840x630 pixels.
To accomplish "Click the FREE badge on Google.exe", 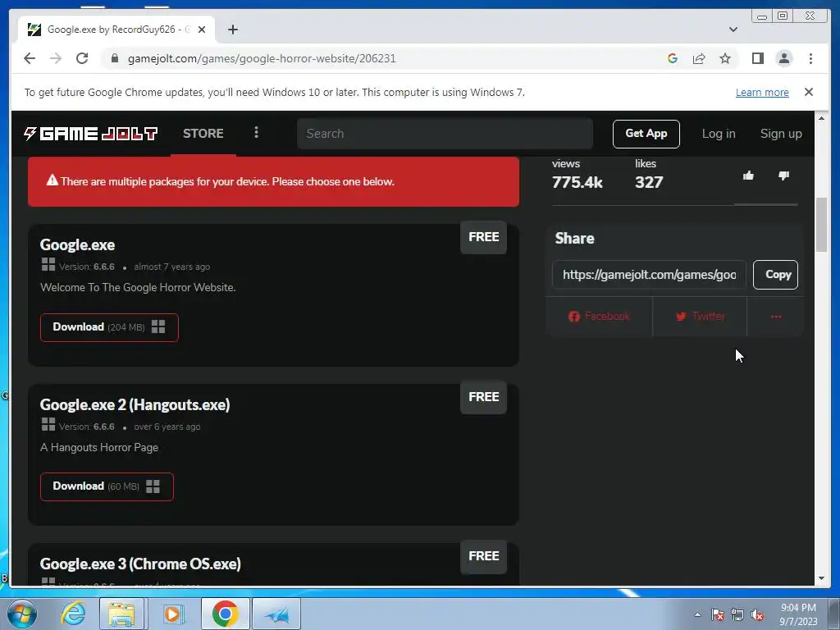I will (483, 237).
